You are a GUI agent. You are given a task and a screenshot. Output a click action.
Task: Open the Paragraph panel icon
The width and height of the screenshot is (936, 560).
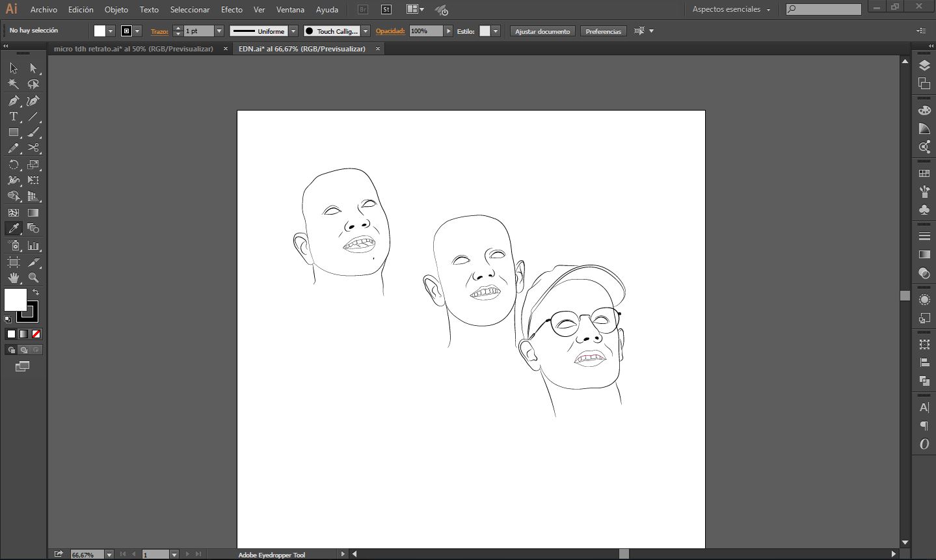click(924, 426)
